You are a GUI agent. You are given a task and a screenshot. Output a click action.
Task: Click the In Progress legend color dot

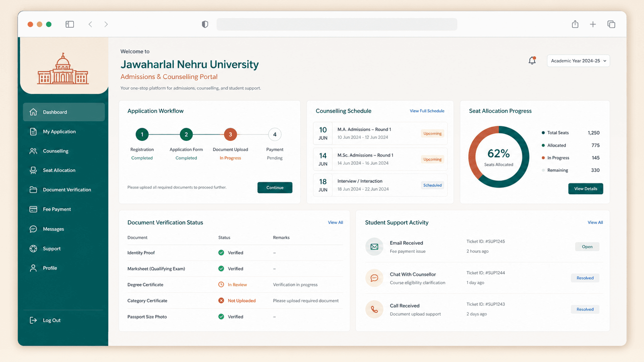(543, 158)
